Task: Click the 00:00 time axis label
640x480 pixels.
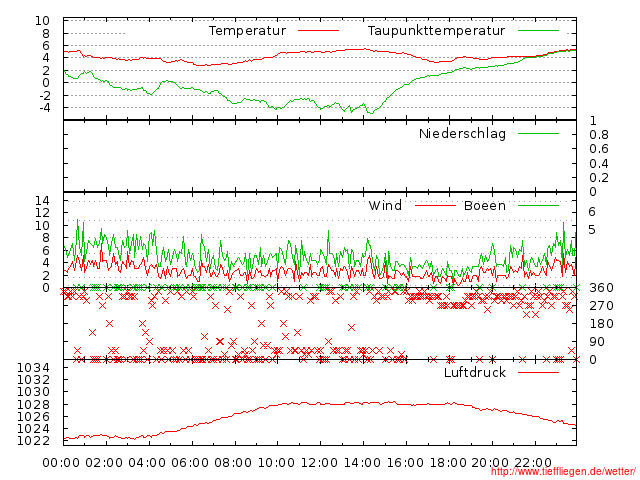Action: tap(61, 463)
